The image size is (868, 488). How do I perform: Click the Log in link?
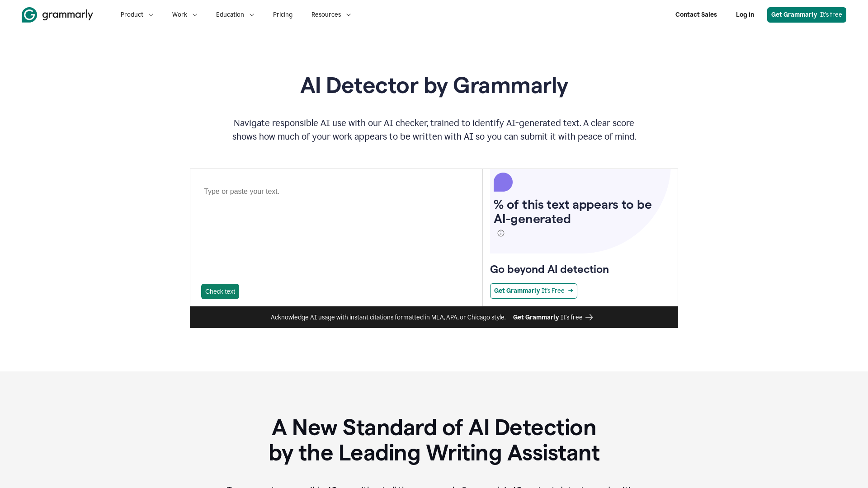(745, 14)
